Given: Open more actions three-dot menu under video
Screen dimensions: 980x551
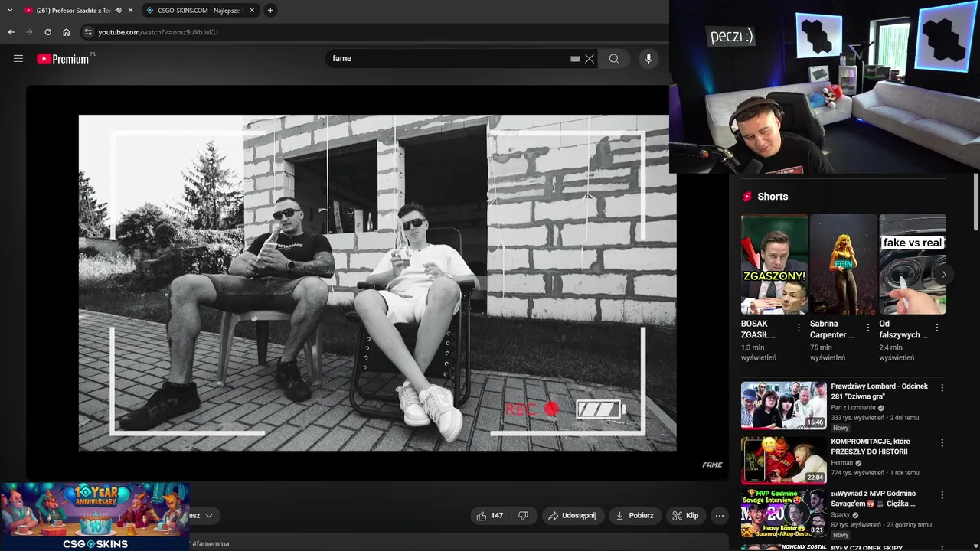Looking at the screenshot, I should pyautogui.click(x=719, y=516).
